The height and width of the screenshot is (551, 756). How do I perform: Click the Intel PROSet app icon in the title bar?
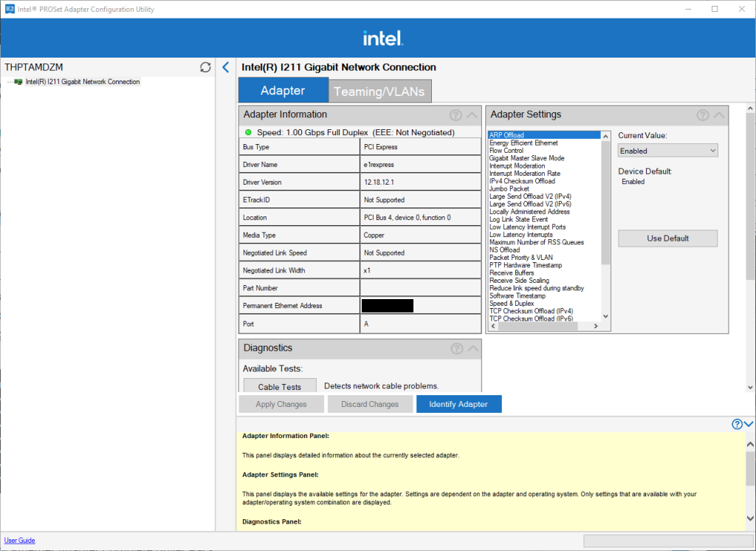tap(10, 9)
